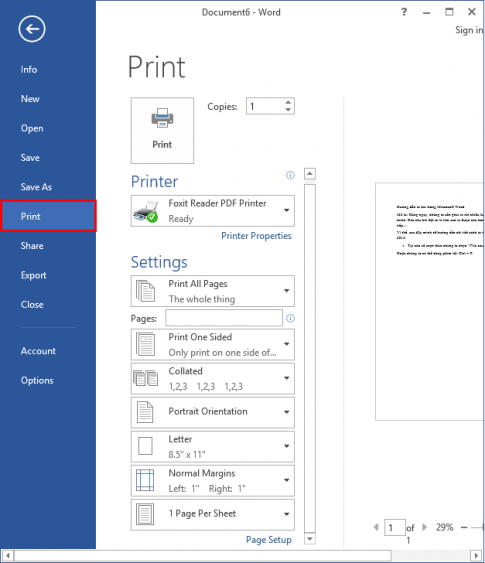
Task: Decrease copies with the down spinner arrow
Action: point(288,110)
